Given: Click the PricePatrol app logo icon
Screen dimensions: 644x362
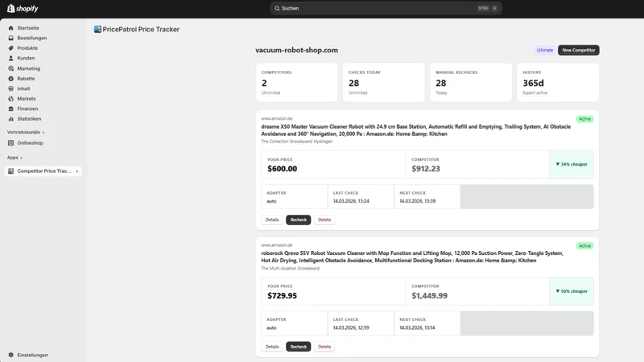Looking at the screenshot, I should click(97, 29).
